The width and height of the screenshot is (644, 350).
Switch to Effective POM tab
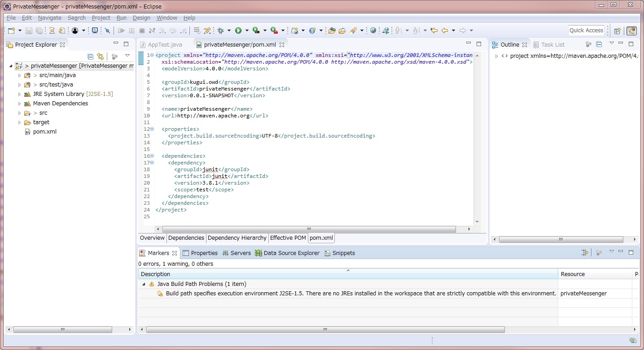pyautogui.click(x=288, y=238)
